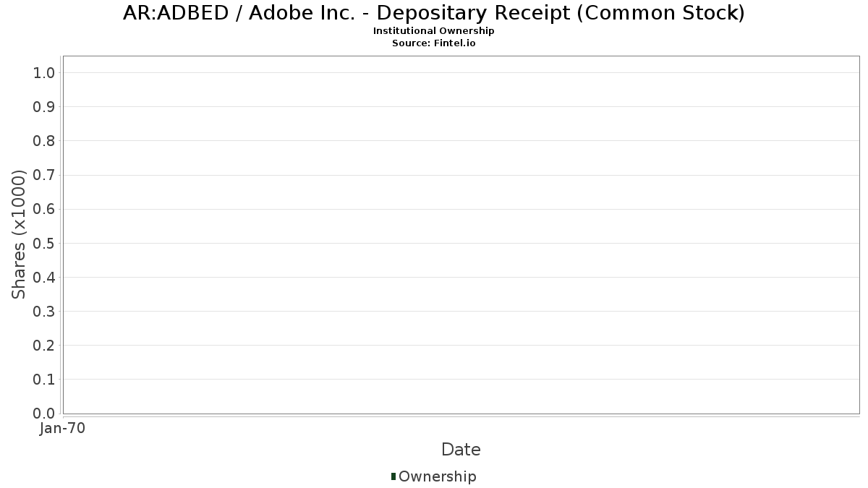
Task: Click the Jan-70 date axis tick label
Action: 63,429
